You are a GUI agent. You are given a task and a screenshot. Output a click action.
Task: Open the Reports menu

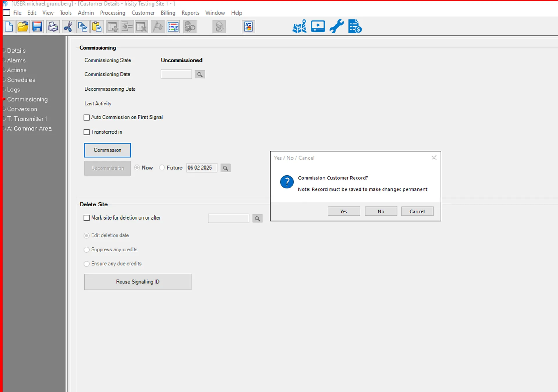pyautogui.click(x=190, y=13)
